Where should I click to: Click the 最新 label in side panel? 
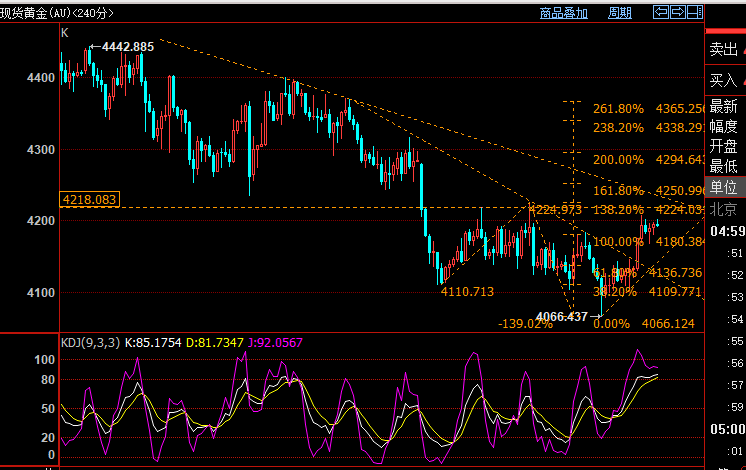click(723, 106)
